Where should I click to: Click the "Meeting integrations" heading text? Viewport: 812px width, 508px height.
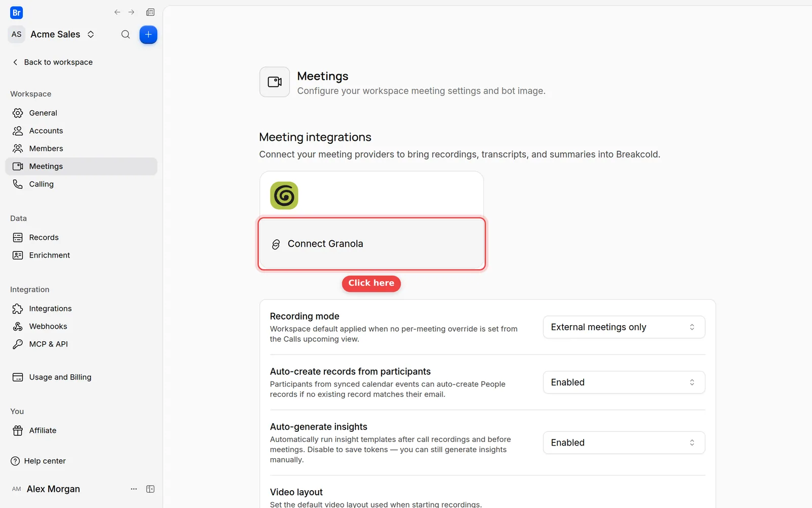(x=315, y=137)
